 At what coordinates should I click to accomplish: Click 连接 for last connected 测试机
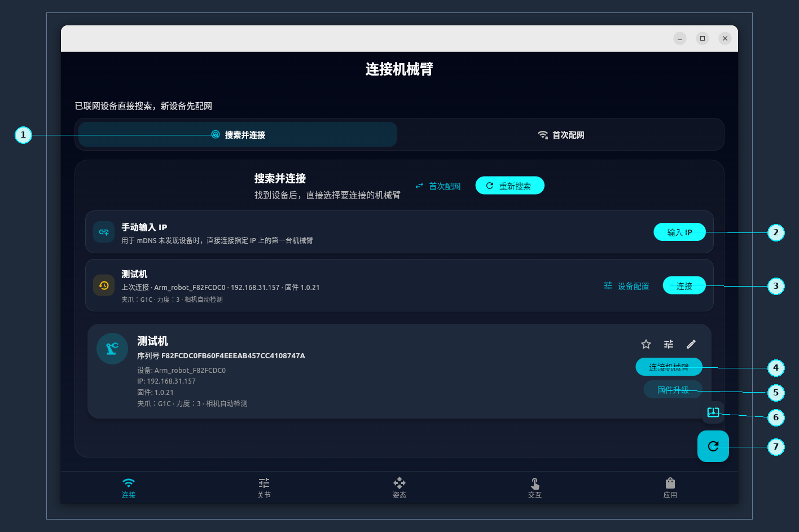(684, 285)
